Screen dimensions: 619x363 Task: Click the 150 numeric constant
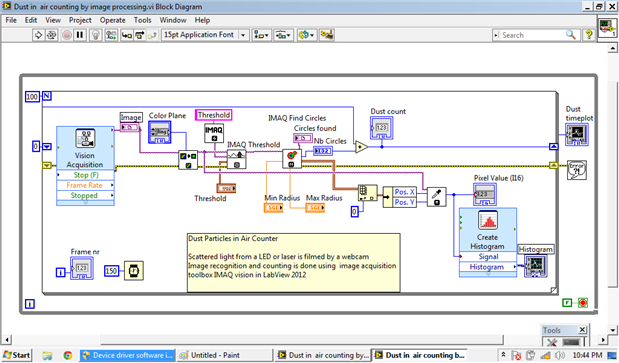pyautogui.click(x=111, y=271)
